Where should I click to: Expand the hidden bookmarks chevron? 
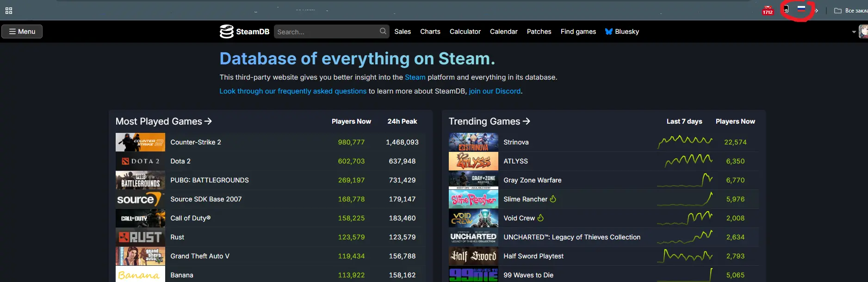click(x=817, y=11)
